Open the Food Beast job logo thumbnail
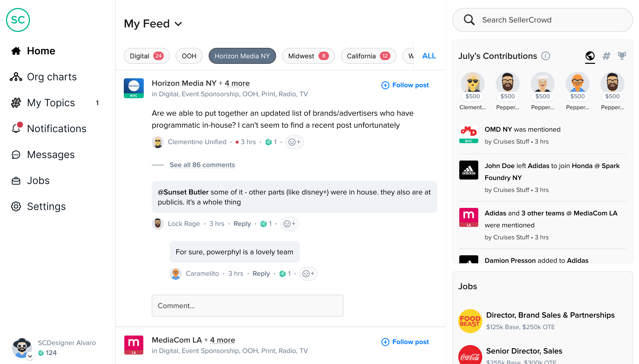 [470, 321]
